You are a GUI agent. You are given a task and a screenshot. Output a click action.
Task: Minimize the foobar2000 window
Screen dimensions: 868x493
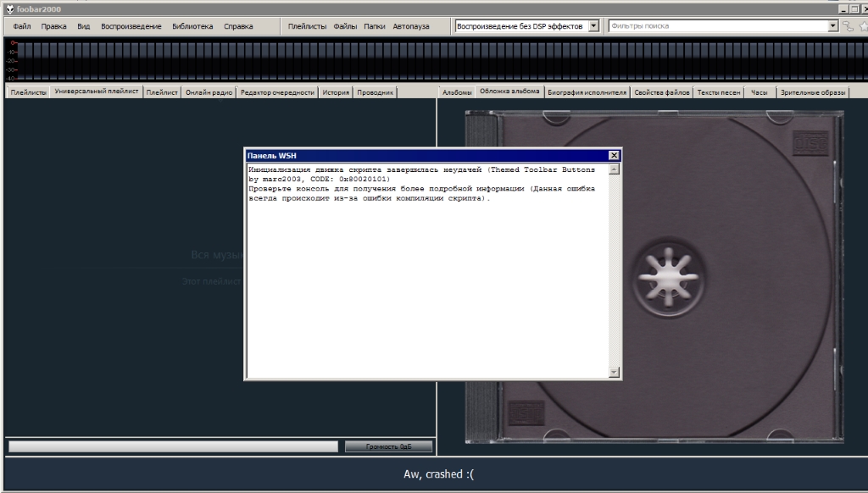(x=843, y=9)
